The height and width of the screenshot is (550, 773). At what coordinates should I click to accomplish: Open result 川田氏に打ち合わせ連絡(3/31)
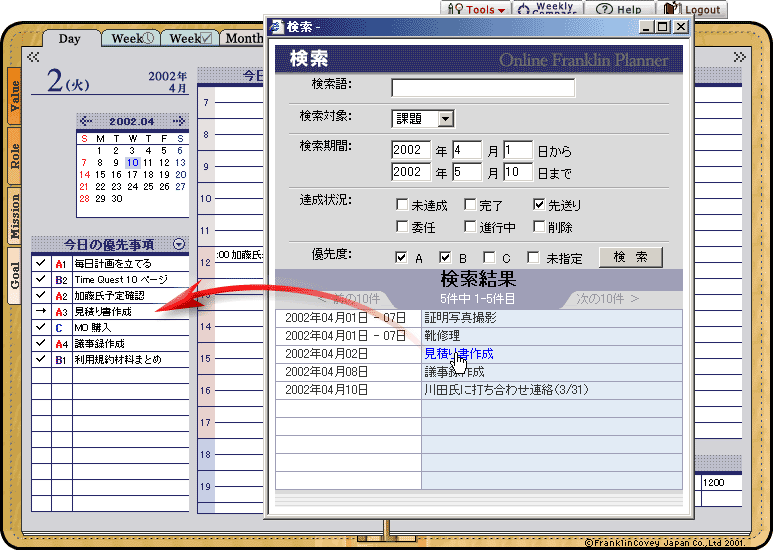[x=506, y=390]
